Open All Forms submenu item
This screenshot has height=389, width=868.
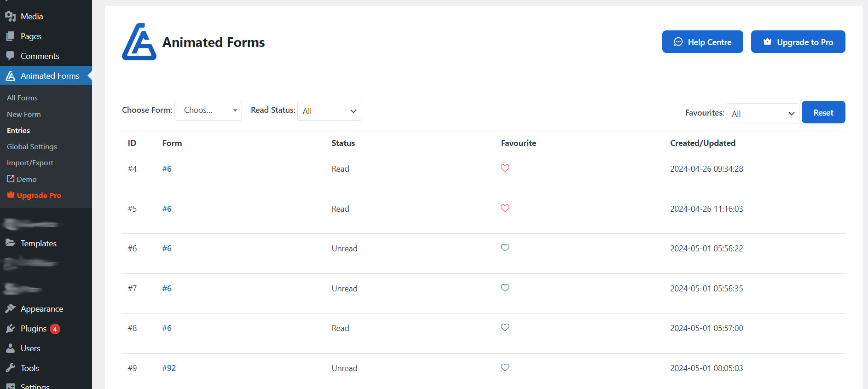click(x=22, y=98)
